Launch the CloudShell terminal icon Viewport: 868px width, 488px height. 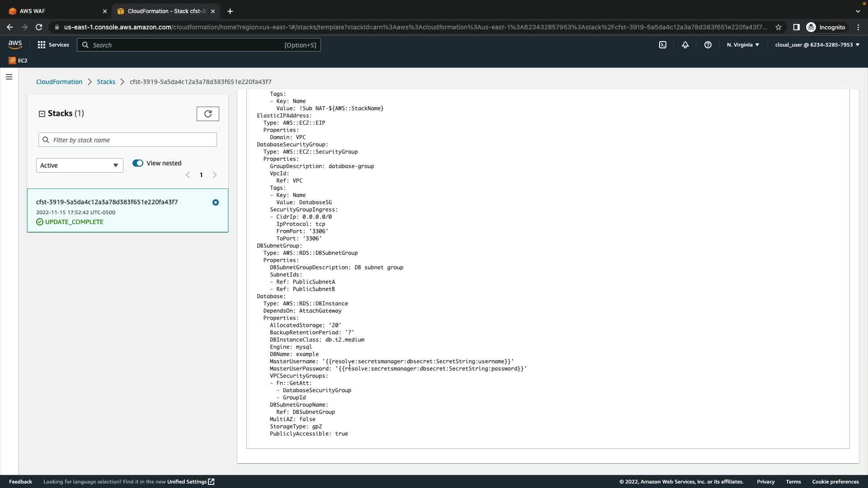coord(663,45)
